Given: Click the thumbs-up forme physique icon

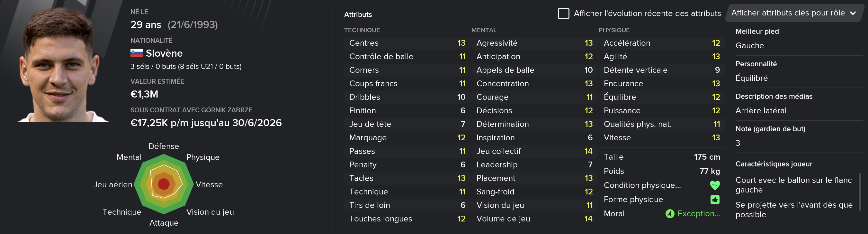Looking at the screenshot, I should 715,200.
